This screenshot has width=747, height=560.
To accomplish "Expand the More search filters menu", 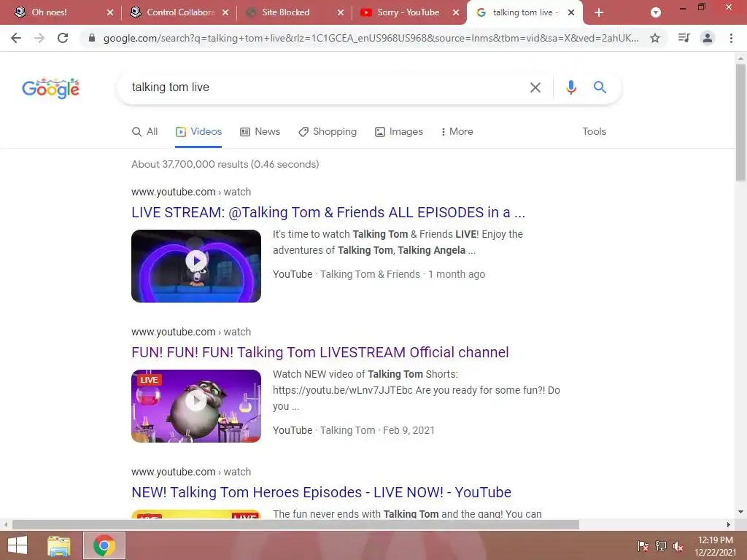I will [x=457, y=132].
